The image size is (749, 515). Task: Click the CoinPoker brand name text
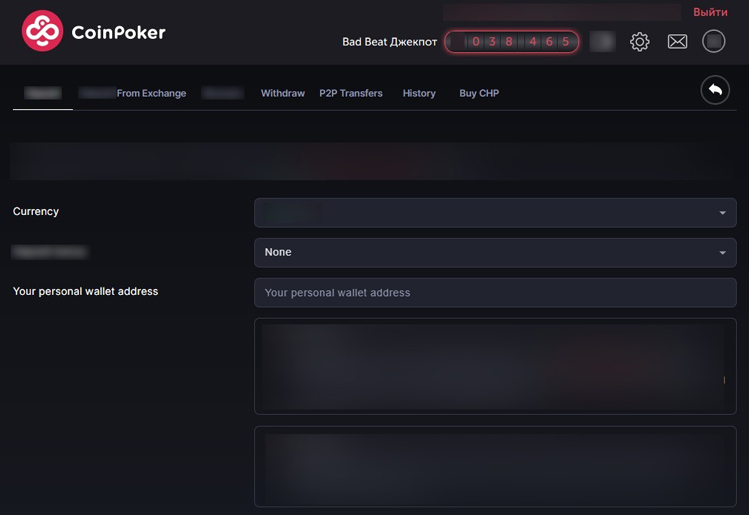click(x=118, y=32)
